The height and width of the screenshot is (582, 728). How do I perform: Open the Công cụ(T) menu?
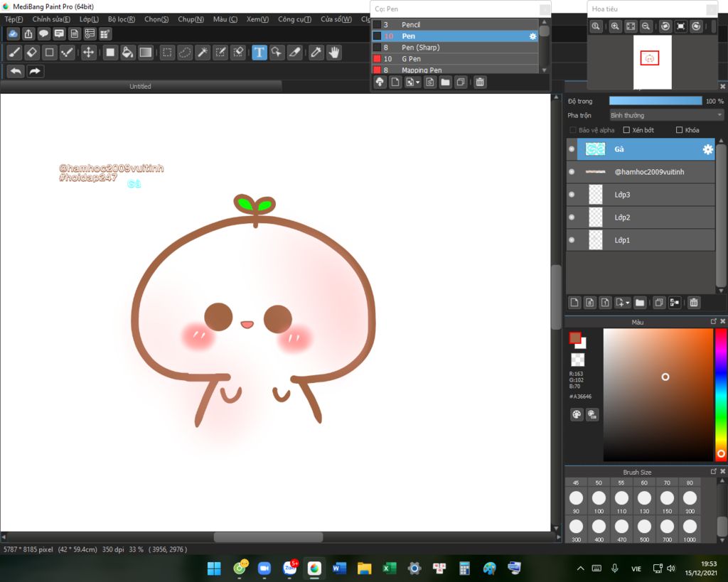click(x=294, y=19)
